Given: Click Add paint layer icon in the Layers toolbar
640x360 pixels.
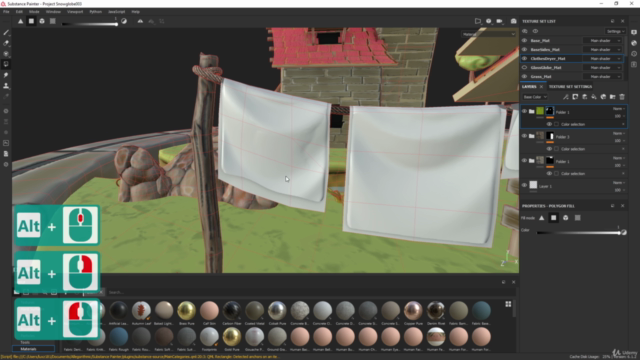Looking at the screenshot, I should (584, 97).
